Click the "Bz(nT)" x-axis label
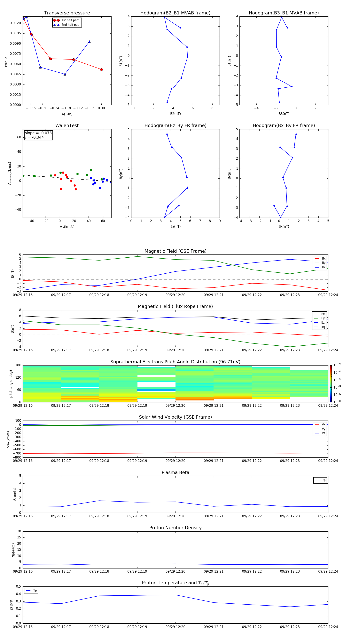The height and width of the screenshot is (644, 351). click(175, 227)
